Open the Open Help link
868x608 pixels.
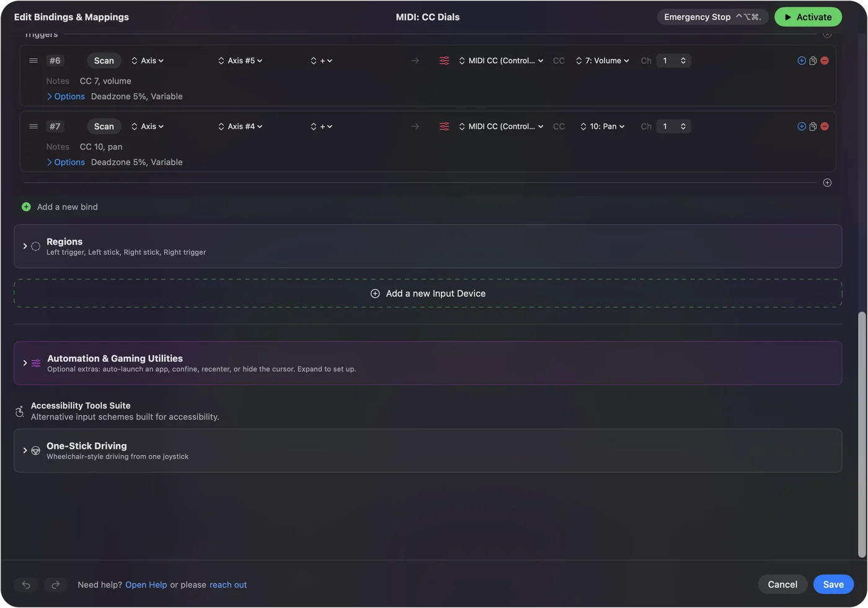[146, 585]
